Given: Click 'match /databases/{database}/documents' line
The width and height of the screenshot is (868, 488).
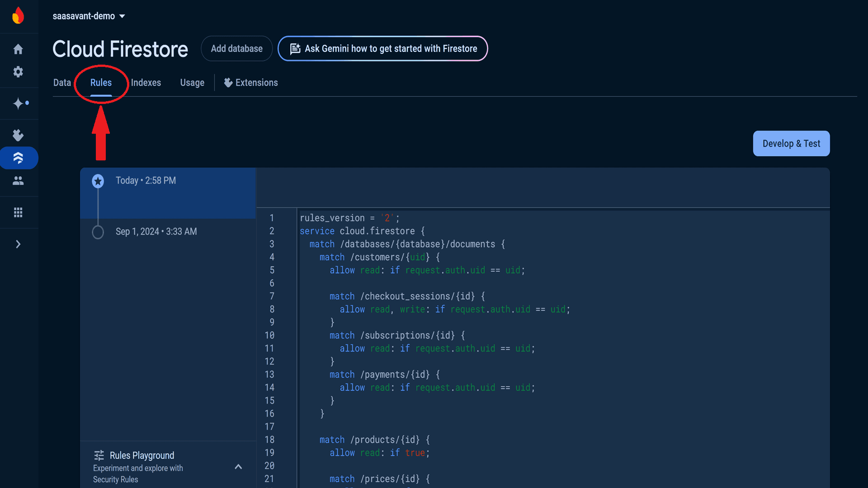Looking at the screenshot, I should tap(407, 244).
